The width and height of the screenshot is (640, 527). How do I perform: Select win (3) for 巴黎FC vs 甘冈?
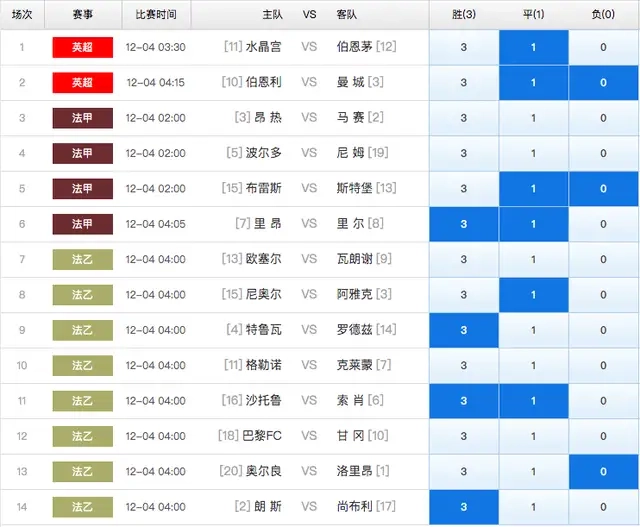click(x=464, y=436)
